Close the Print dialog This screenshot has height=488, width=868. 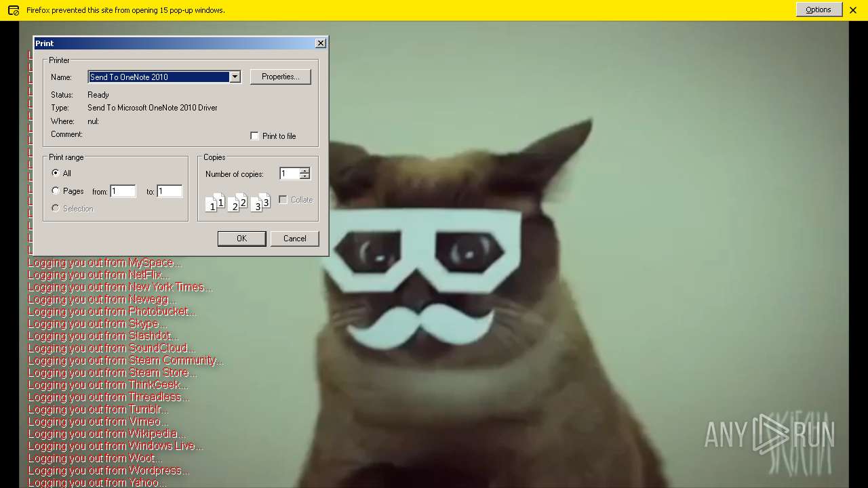(321, 43)
